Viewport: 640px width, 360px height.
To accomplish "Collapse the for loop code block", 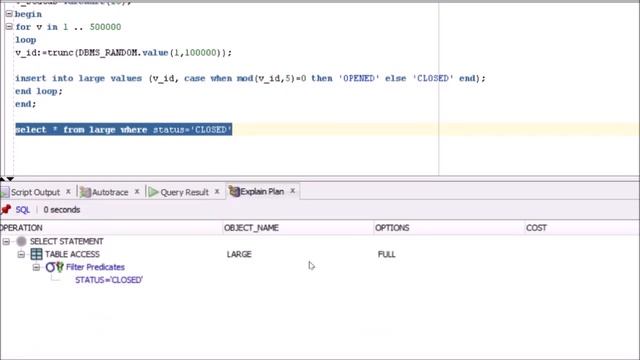I will click(x=9, y=27).
